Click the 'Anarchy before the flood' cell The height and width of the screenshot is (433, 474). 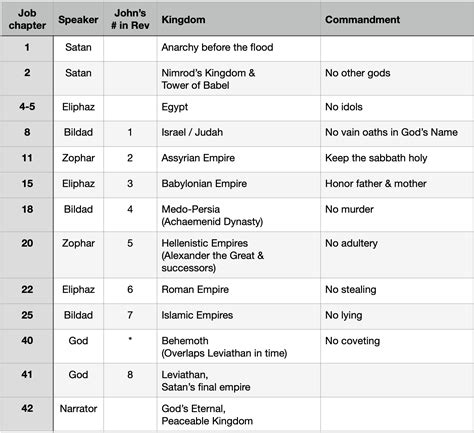[x=239, y=48]
